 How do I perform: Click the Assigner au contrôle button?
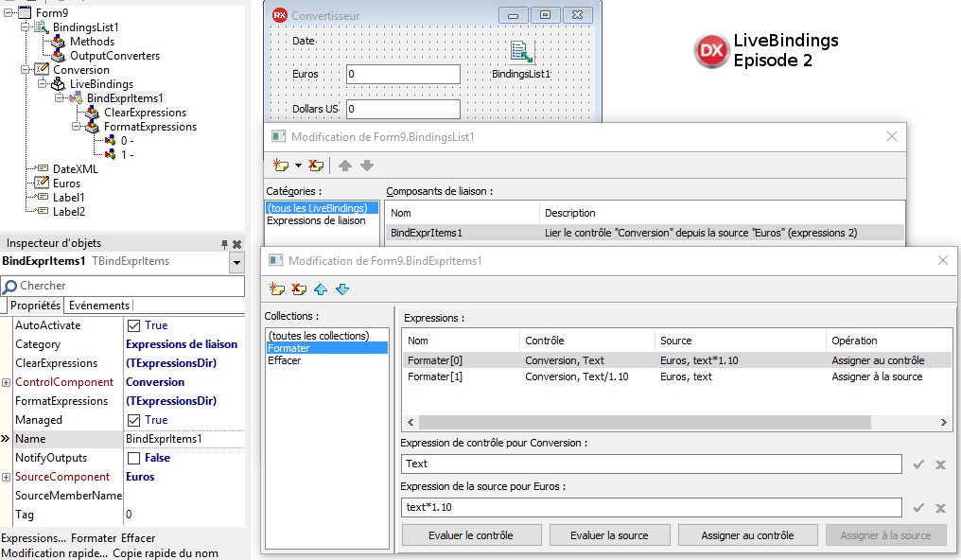(746, 535)
